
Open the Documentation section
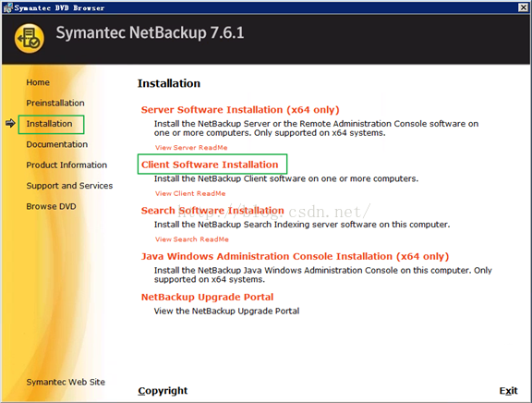pyautogui.click(x=57, y=144)
